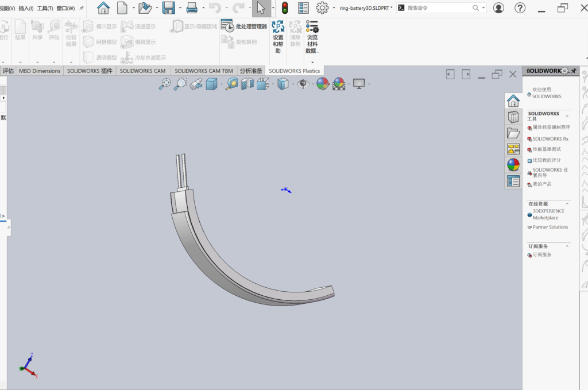Click the 3DEXPERIENCE Marketplace link
The image size is (588, 390).
point(548,214)
